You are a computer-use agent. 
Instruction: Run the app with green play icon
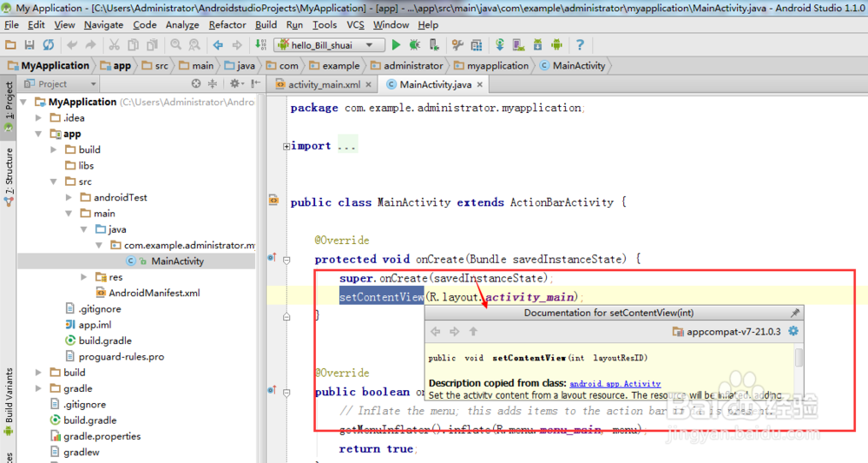point(396,45)
